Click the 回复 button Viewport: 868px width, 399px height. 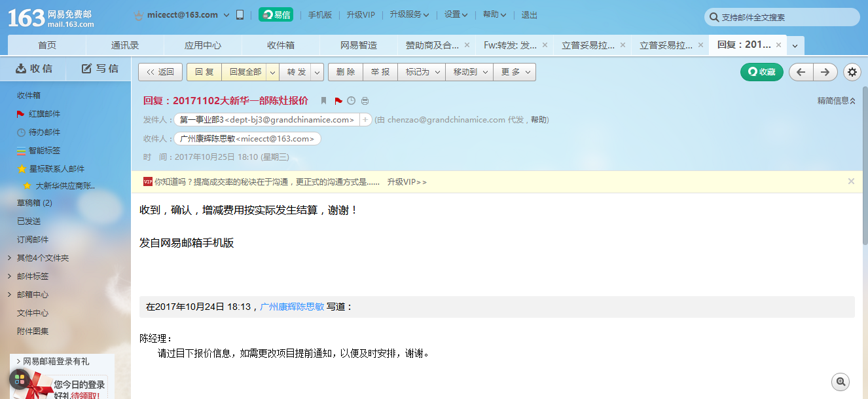204,72
